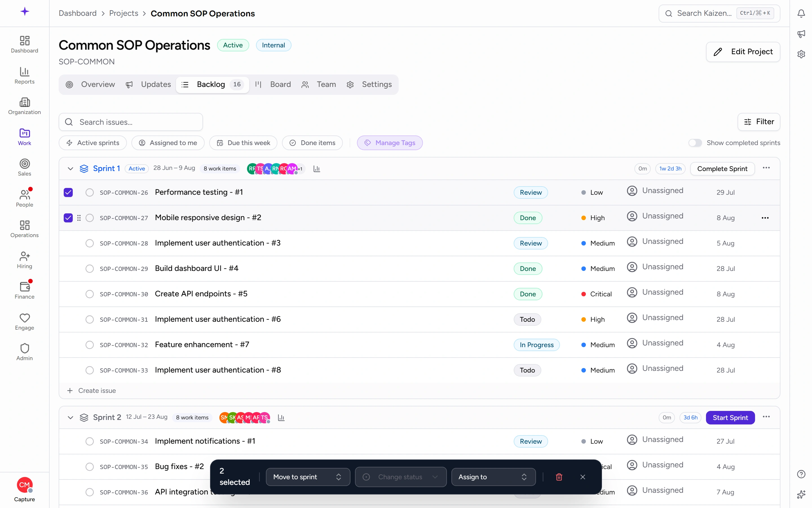Mark SOP-COMMON-34 status circle

click(x=90, y=441)
